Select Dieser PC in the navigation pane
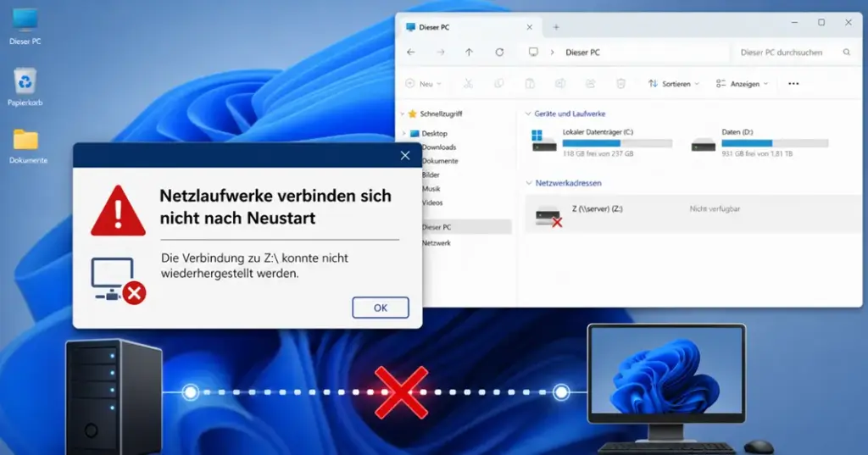 (466, 227)
